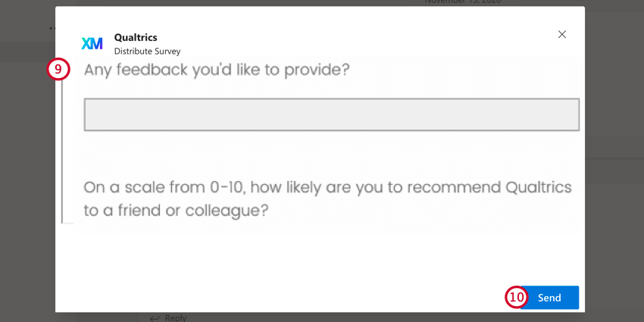Click the dimmed background left of the dialog
This screenshot has height=322, width=644.
[27, 164]
